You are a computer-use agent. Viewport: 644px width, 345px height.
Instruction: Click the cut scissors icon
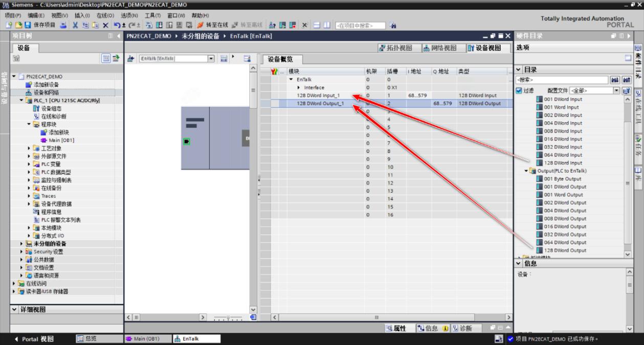point(75,25)
